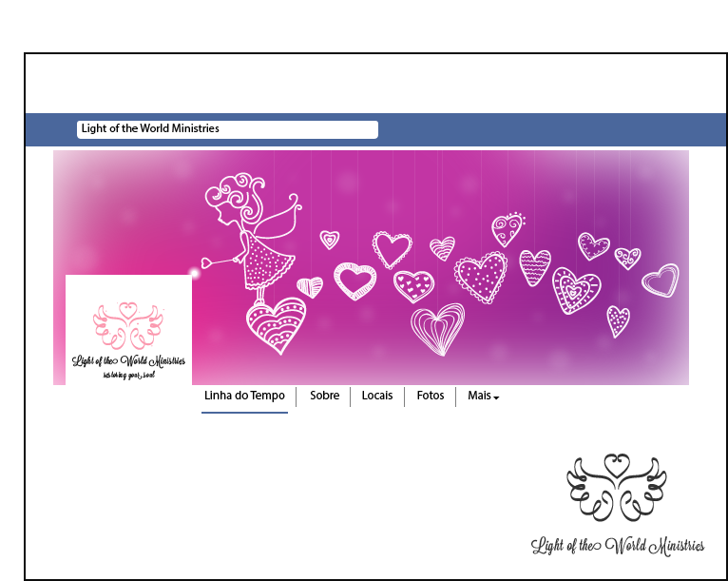The image size is (728, 581).
Task: Open the Linha do Tempo tab
Action: click(x=244, y=396)
